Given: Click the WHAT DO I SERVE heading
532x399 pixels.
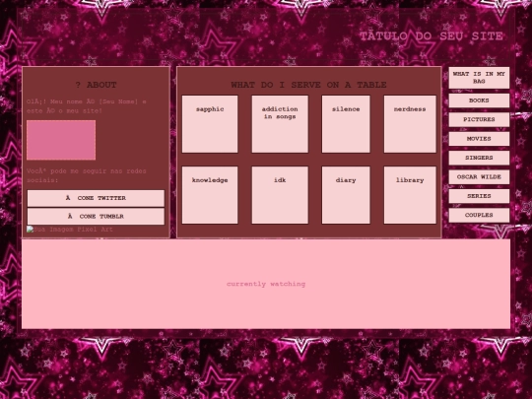Looking at the screenshot, I should [x=308, y=85].
